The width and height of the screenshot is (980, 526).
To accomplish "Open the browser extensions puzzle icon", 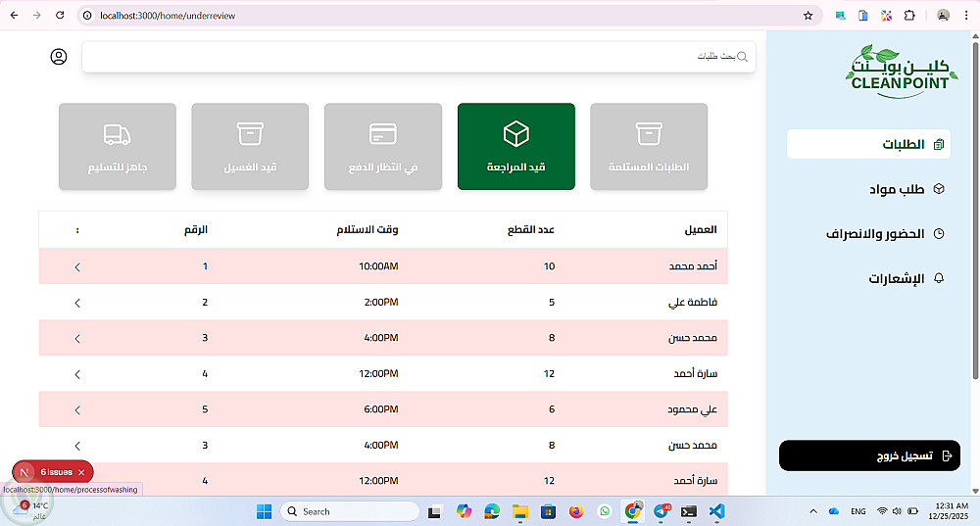I will pyautogui.click(x=909, y=15).
